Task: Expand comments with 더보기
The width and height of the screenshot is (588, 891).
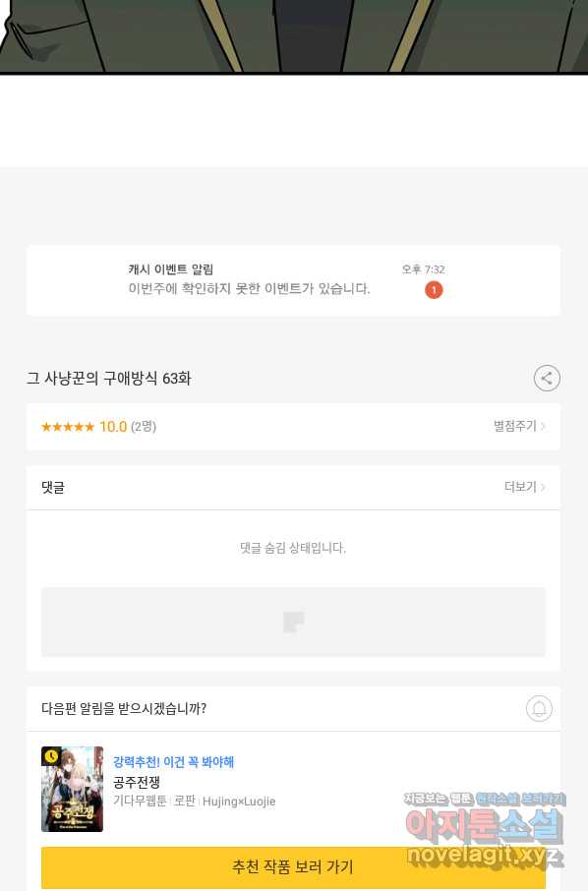Action: pyautogui.click(x=524, y=487)
